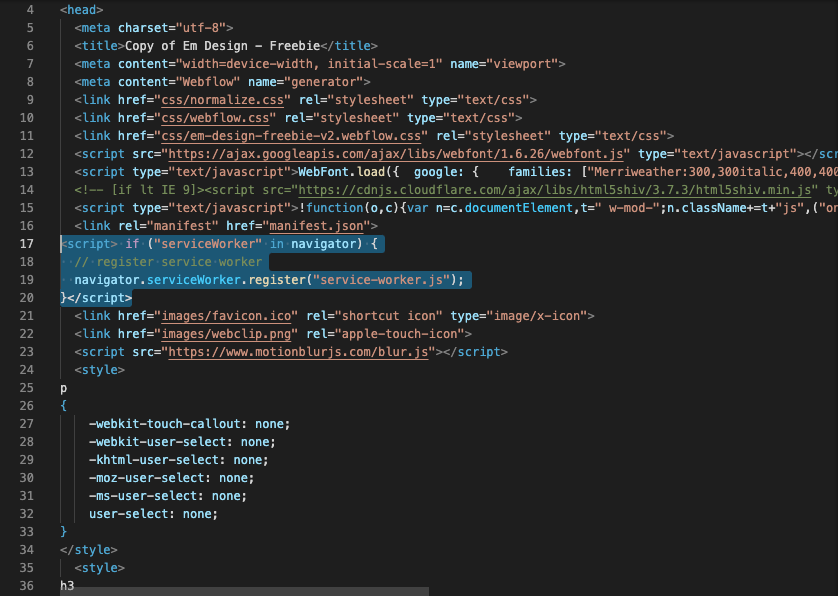Click the closing brace on line 33
The height and width of the screenshot is (596, 838).
[64, 532]
